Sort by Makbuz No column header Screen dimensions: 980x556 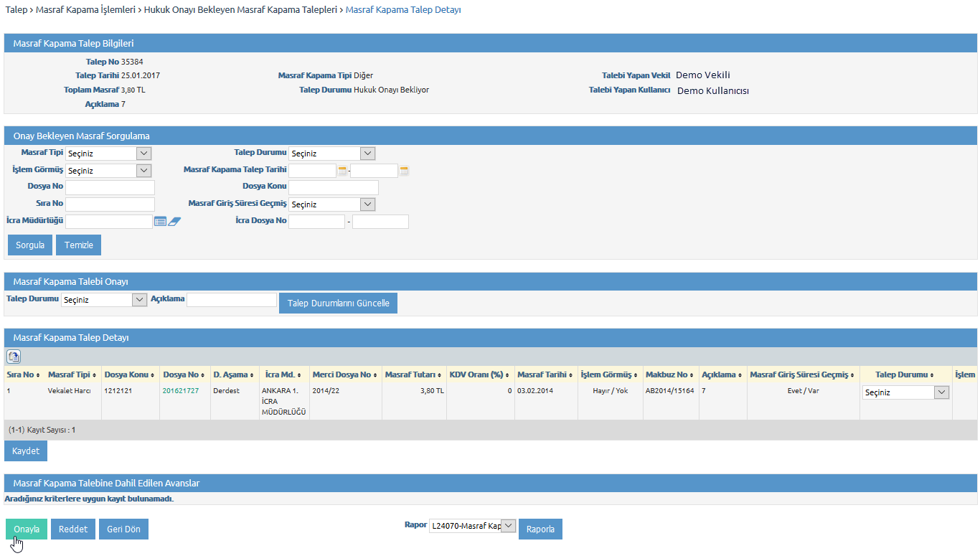(x=670, y=374)
